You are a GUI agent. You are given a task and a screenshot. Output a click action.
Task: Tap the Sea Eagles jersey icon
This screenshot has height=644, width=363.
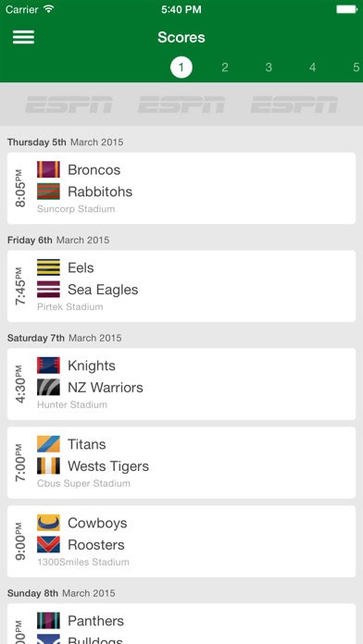pos(48,289)
